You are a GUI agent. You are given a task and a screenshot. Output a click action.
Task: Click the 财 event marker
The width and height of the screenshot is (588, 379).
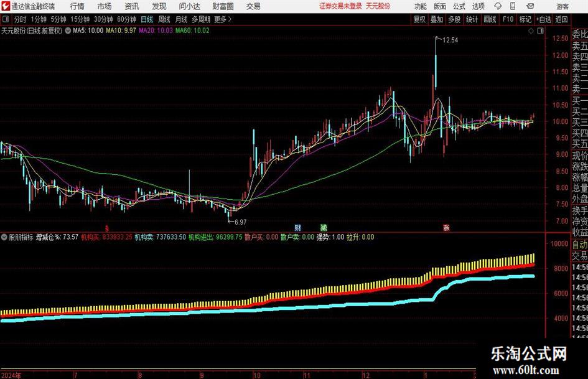pos(298,227)
